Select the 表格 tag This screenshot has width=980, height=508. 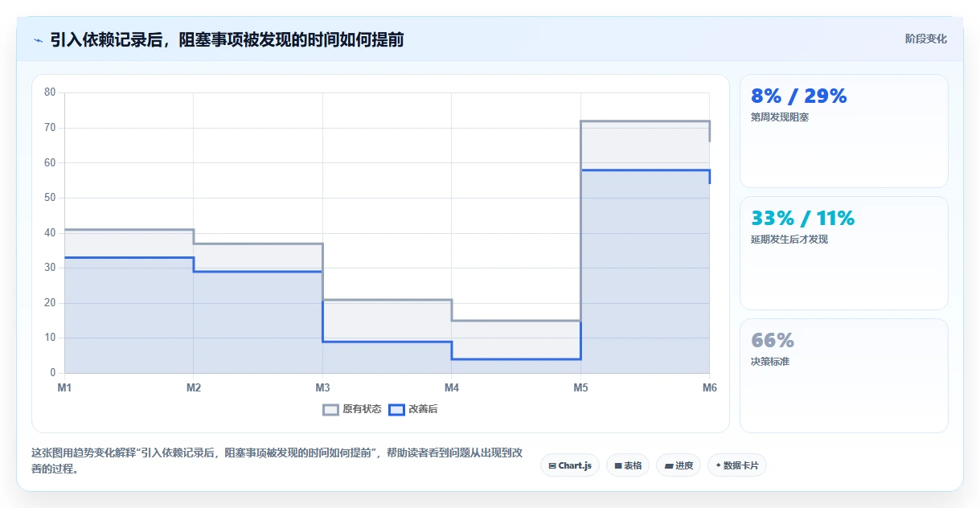point(628,465)
